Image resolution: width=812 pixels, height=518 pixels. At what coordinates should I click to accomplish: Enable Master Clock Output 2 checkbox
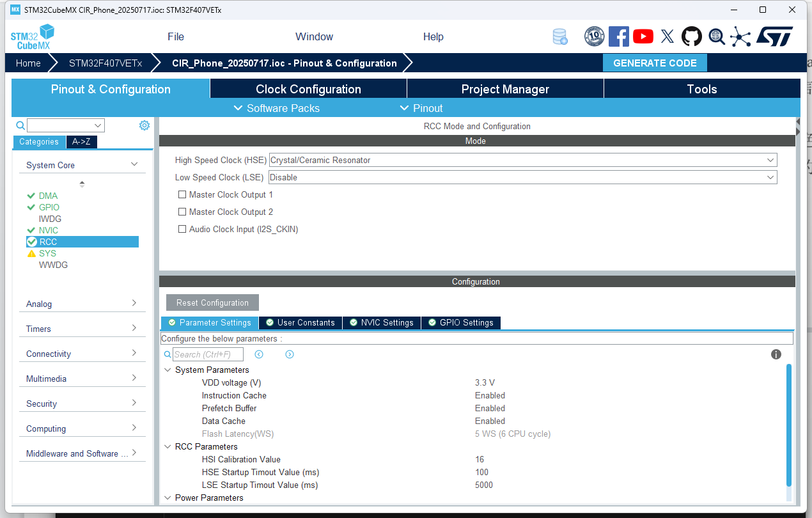click(x=182, y=212)
